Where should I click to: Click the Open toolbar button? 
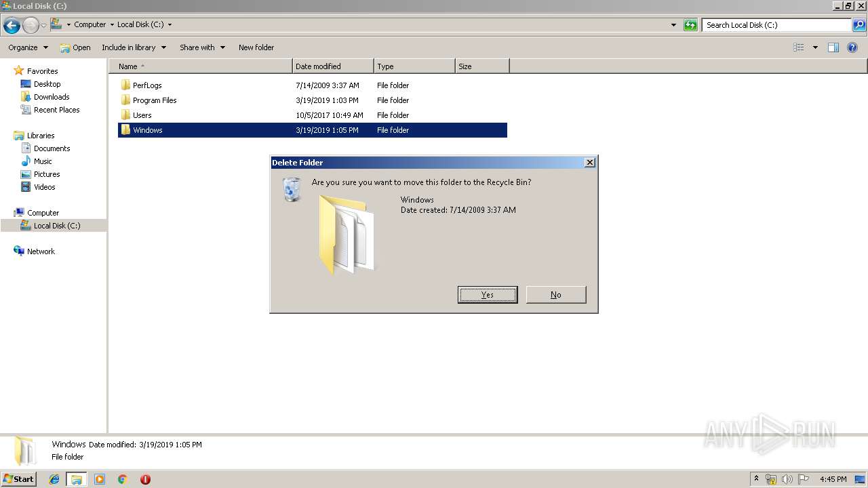[75, 47]
